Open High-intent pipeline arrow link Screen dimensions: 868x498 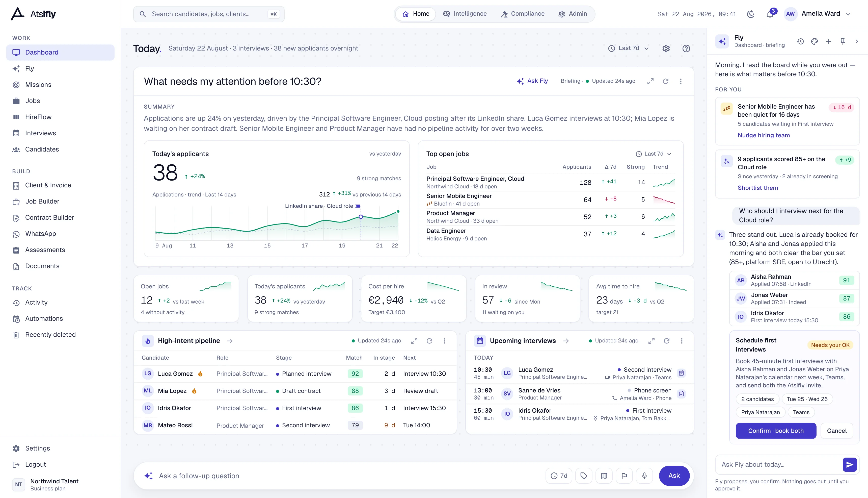230,341
